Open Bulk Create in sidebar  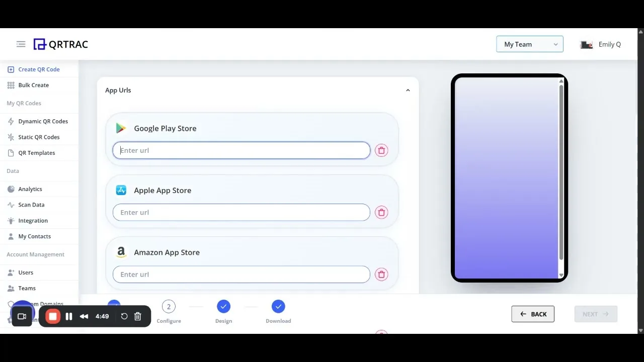tap(33, 85)
